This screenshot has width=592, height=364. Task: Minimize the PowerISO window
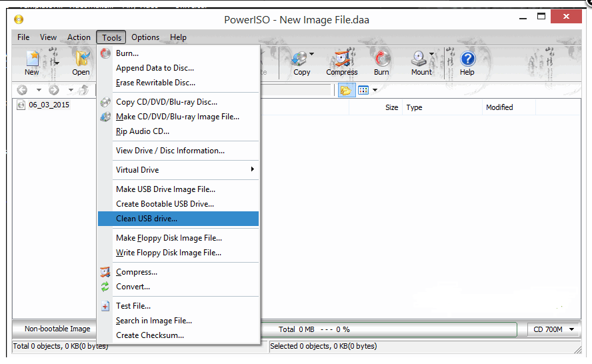click(523, 17)
